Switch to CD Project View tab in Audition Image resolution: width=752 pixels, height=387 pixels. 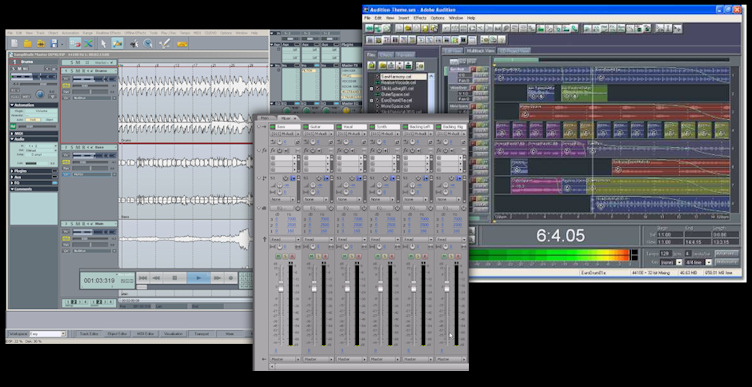click(x=514, y=50)
